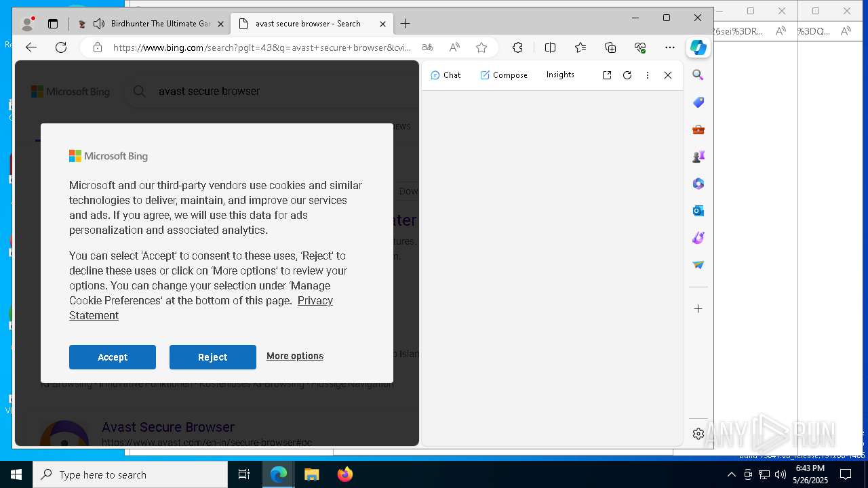Open Microsoft Edge from taskbar
The height and width of the screenshot is (488, 868).
click(279, 474)
